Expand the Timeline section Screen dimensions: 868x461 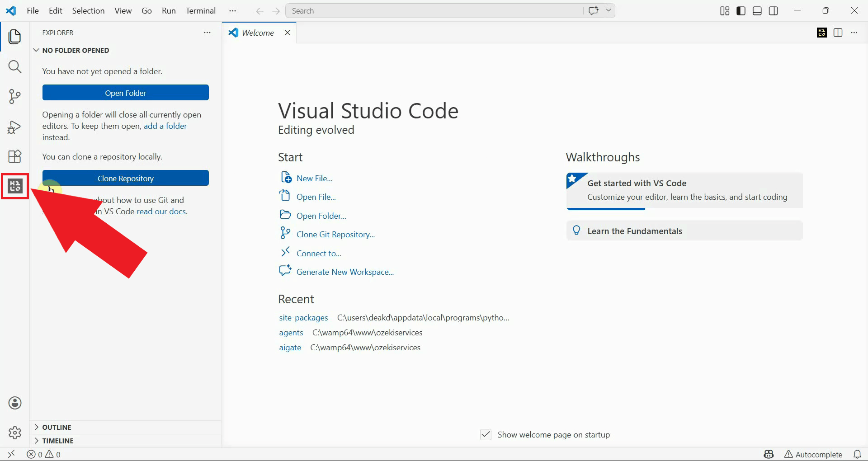[x=58, y=441]
